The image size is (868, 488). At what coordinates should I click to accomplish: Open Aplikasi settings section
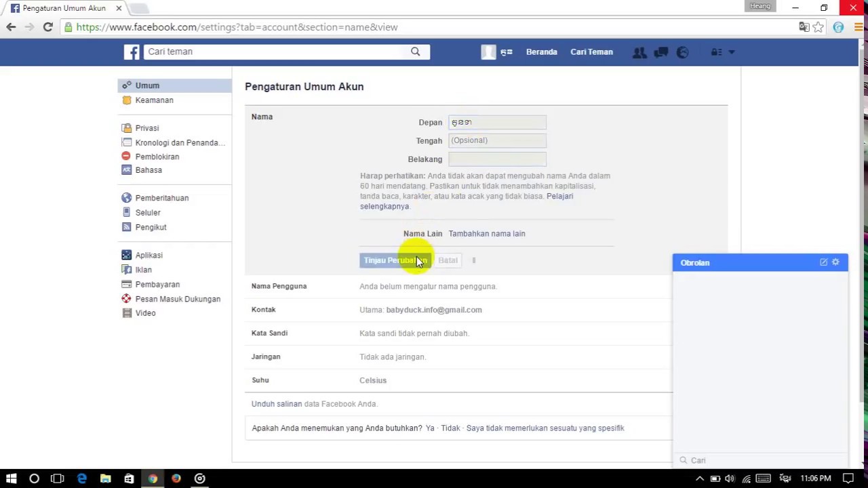click(149, 256)
